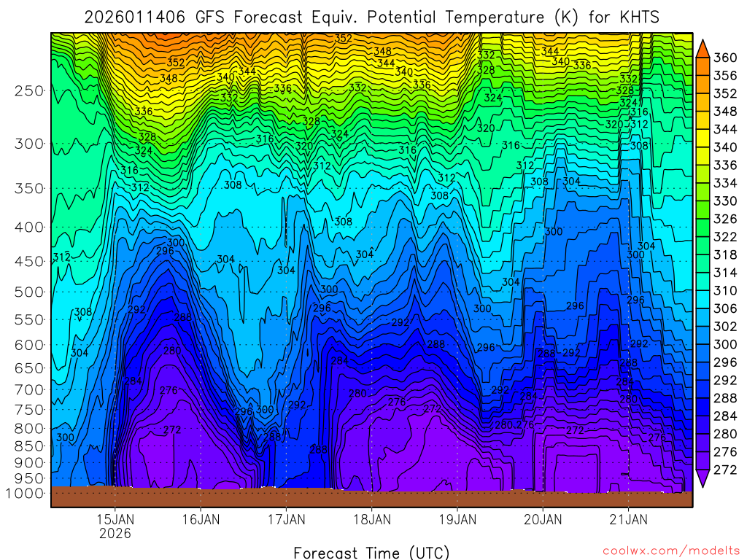Click the 650 pressure axis label

tap(28, 368)
